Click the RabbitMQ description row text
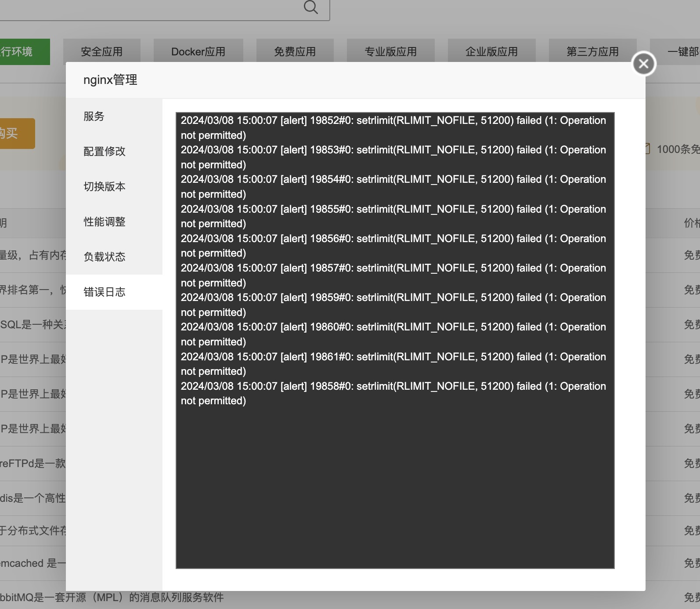 coord(112,597)
